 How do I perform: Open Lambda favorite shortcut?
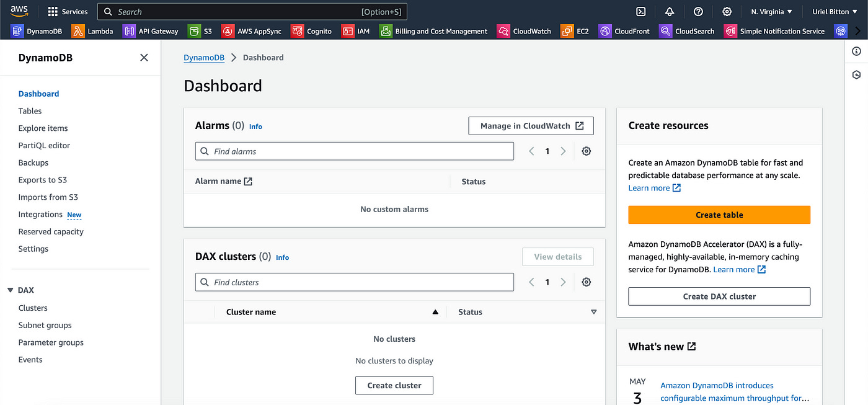click(x=92, y=31)
